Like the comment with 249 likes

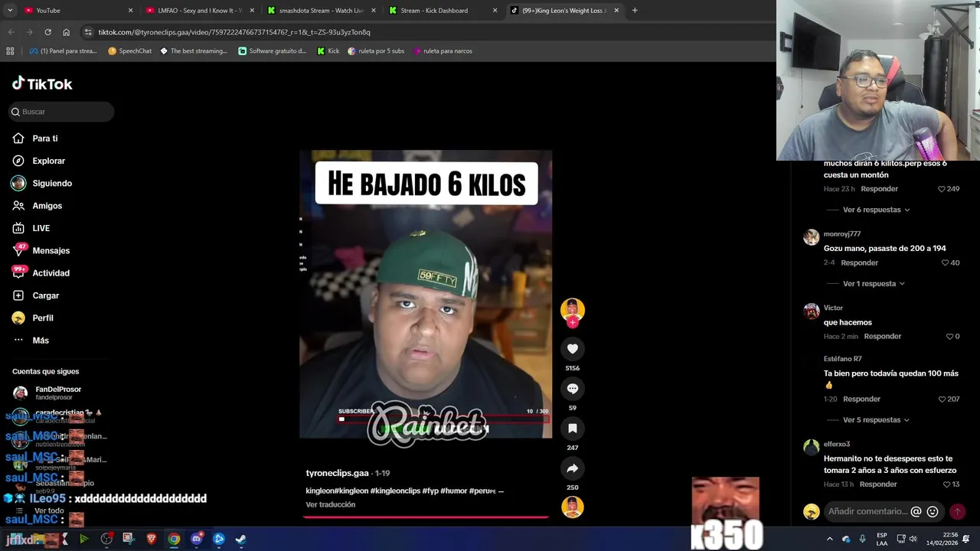tap(942, 189)
